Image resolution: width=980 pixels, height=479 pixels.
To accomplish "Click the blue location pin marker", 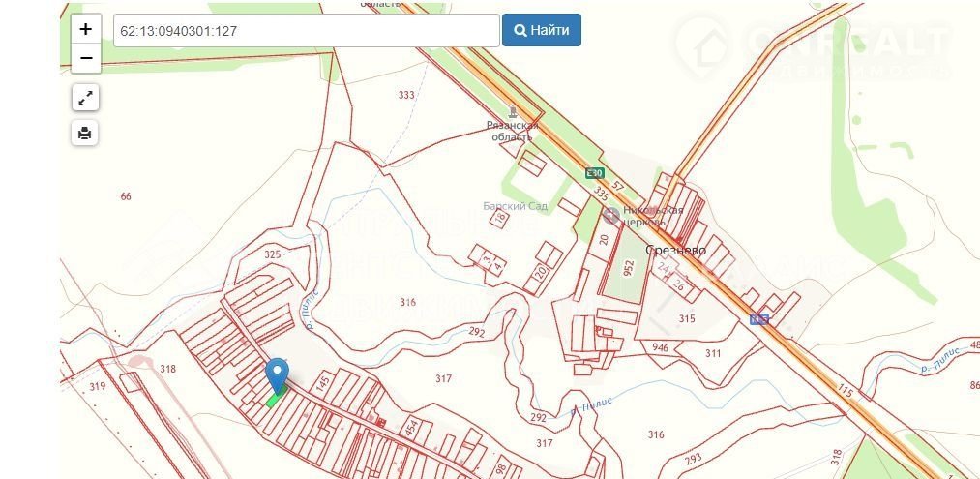I will tap(277, 375).
